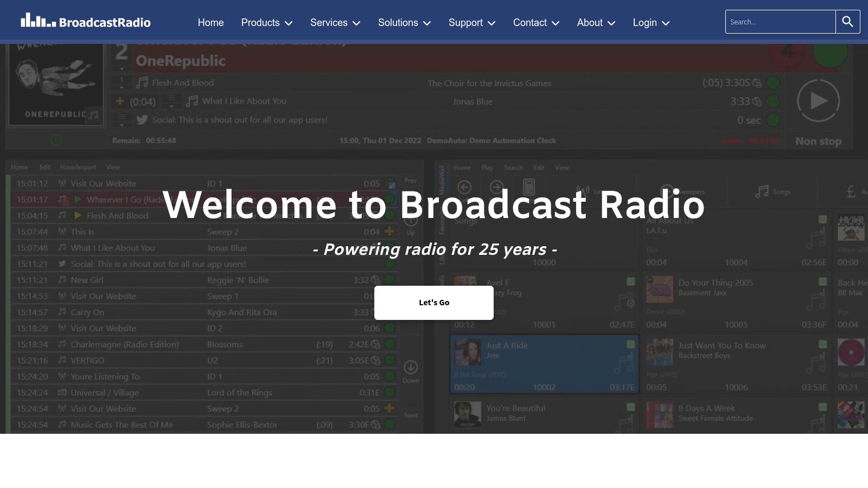The height and width of the screenshot is (488, 868).
Task: Click the 'Powering radio for 25 years' tagline
Action: pos(435,249)
